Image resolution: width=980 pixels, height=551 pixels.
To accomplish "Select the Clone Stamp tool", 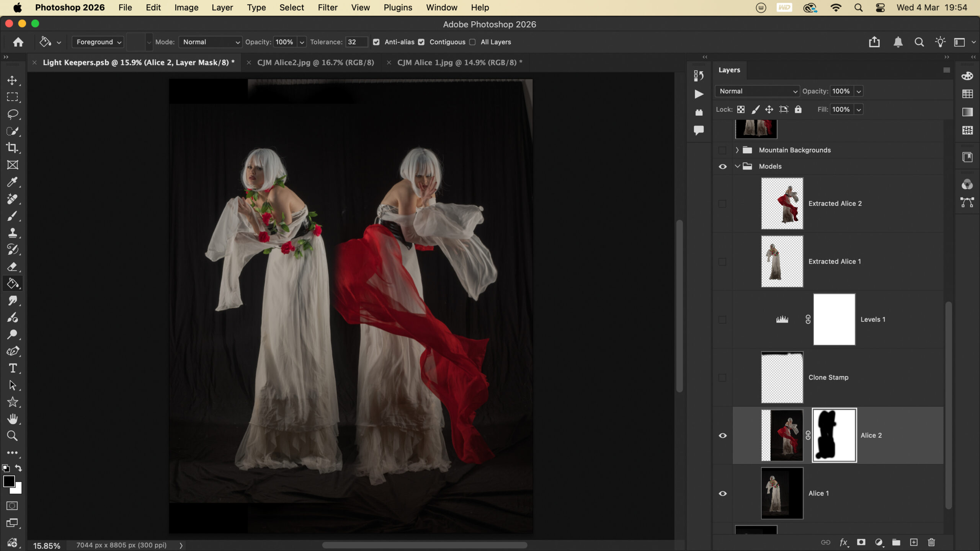I will [12, 233].
